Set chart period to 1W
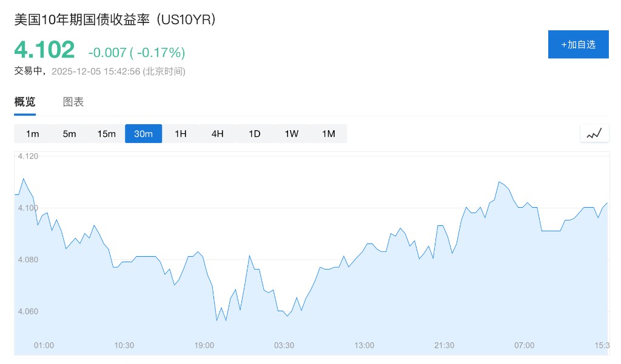The image size is (621, 364). [292, 134]
